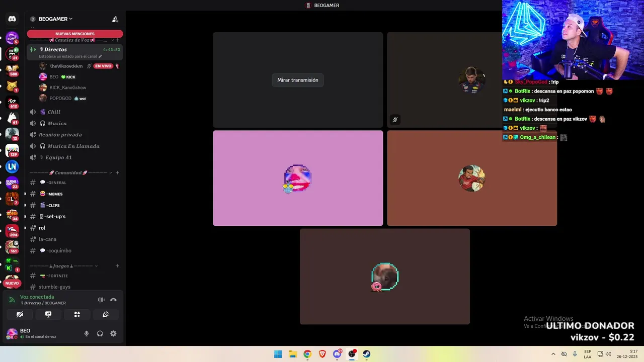644x362 pixels.
Task: Expand the BEOGAMER server menu dropdown
Action: pos(70,19)
